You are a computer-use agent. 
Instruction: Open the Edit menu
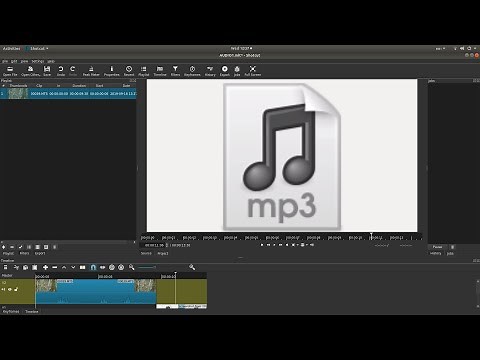pos(14,61)
